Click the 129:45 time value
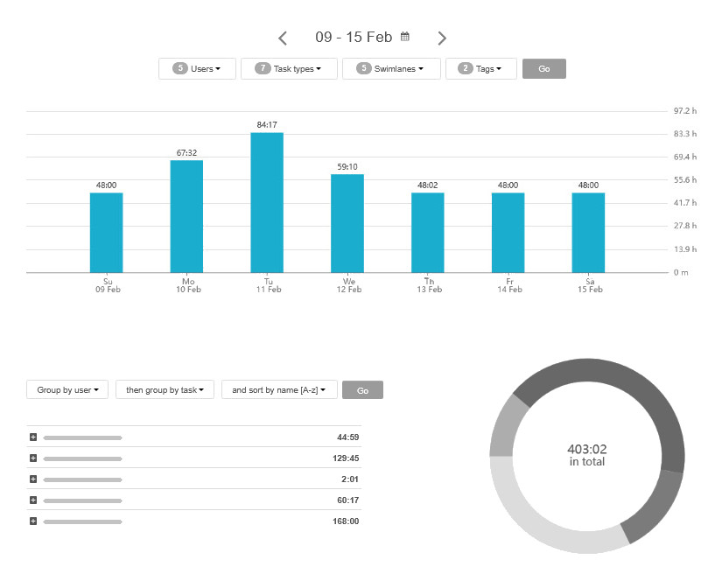The width and height of the screenshot is (722, 588). pyautogui.click(x=346, y=458)
